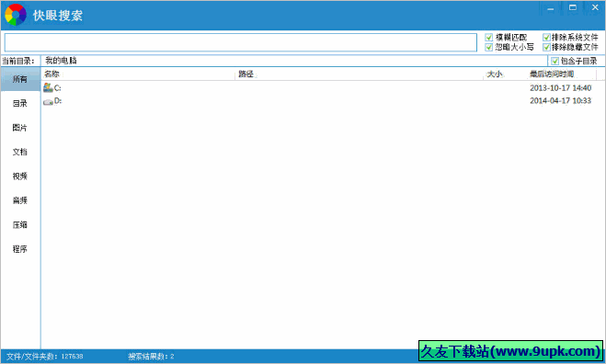
Task: Click the colorful 快眼搜索 app logo
Action: pos(16,15)
